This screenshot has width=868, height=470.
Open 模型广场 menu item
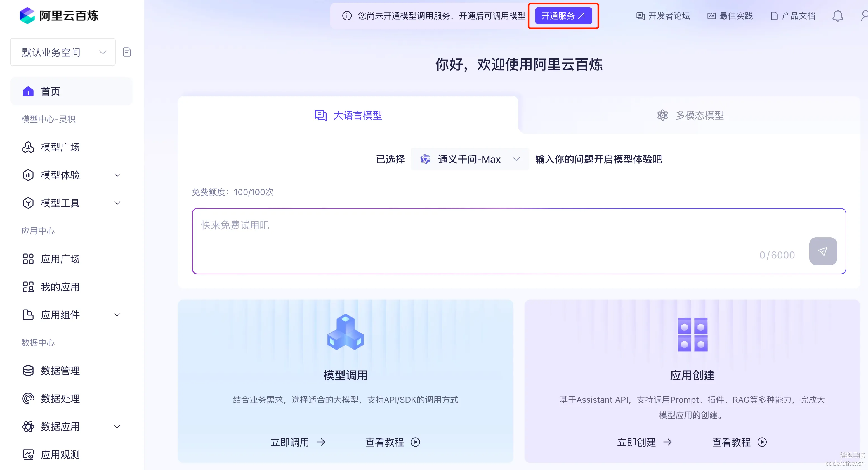point(71,147)
